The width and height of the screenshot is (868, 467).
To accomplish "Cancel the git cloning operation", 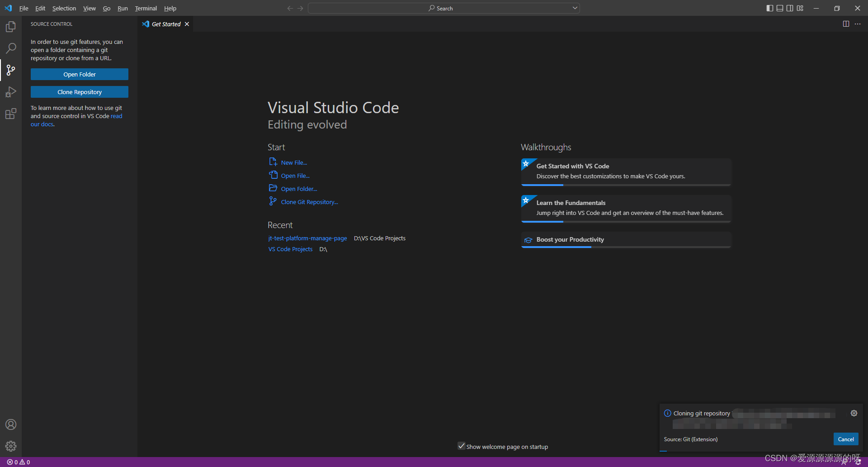I will 846,439.
